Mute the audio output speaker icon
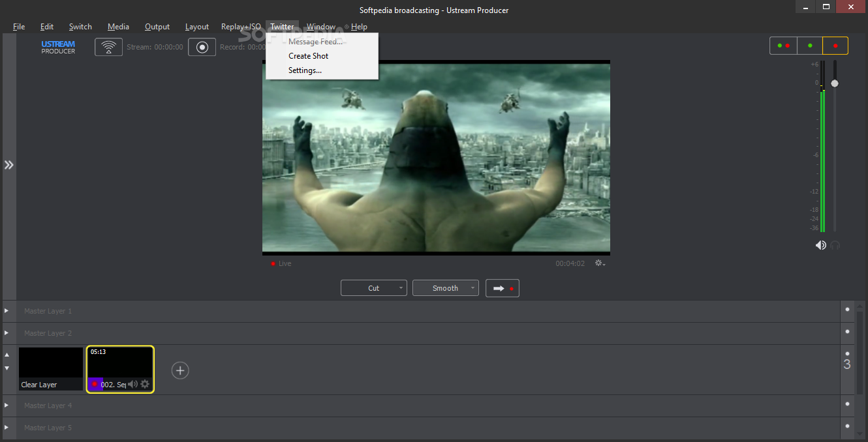This screenshot has height=442, width=868. pos(821,245)
